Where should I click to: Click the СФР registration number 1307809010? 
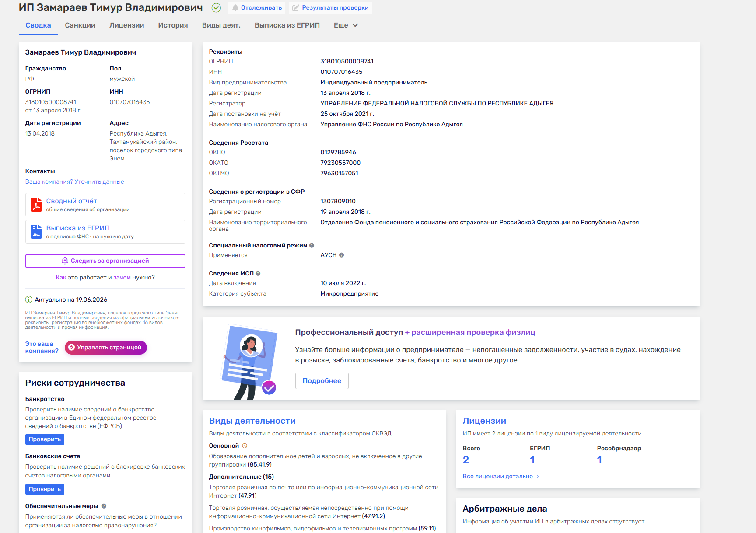338,201
